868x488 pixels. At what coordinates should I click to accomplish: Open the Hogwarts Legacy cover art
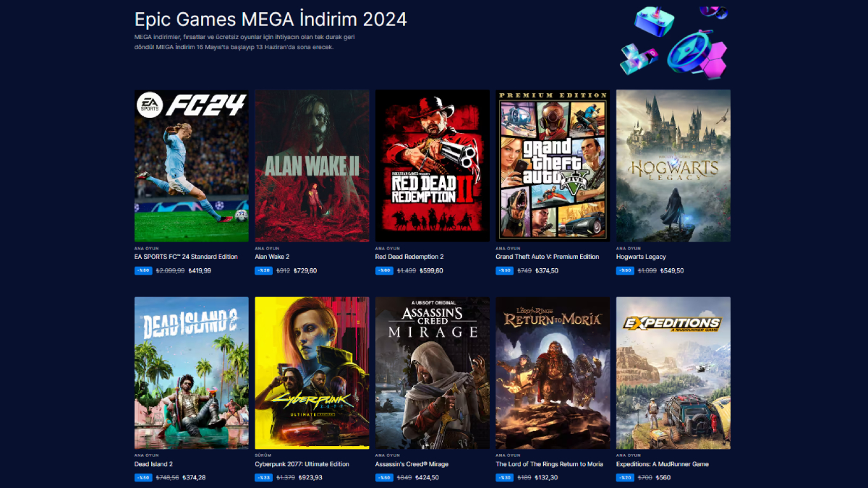point(673,166)
